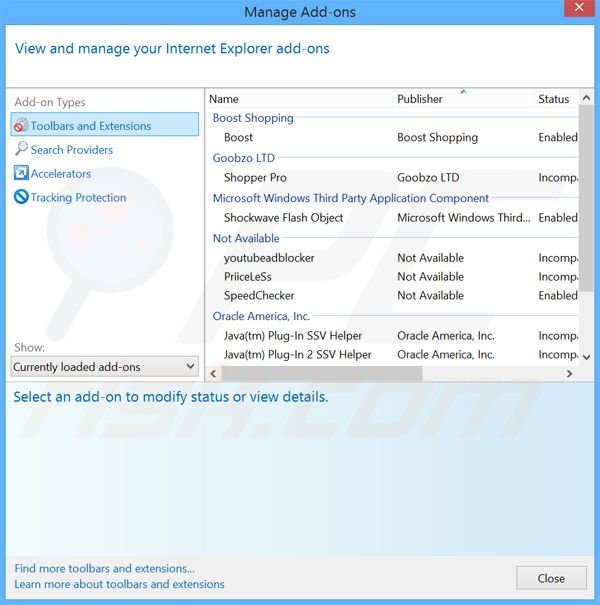This screenshot has height=605, width=600.
Task: Click the horizontal scrollbar thumb
Action: coord(321,373)
